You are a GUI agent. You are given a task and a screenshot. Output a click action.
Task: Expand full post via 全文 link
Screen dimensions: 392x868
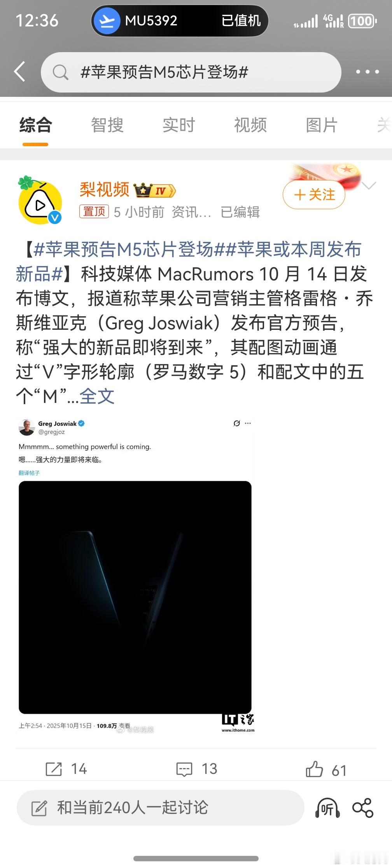tap(97, 396)
